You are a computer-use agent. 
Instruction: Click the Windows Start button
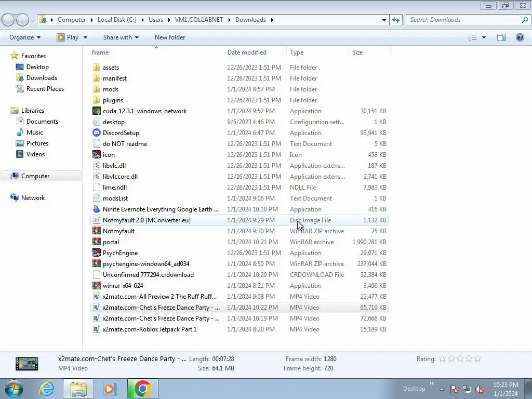pos(14,389)
